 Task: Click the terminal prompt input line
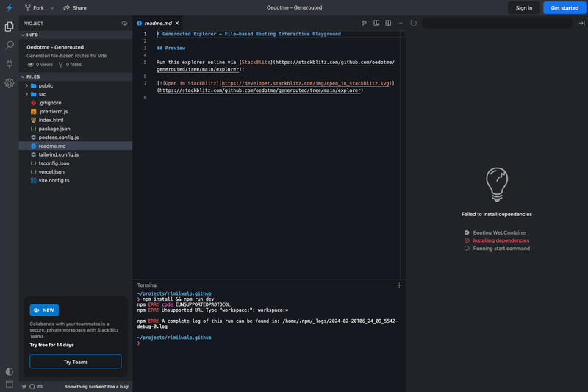269,343
